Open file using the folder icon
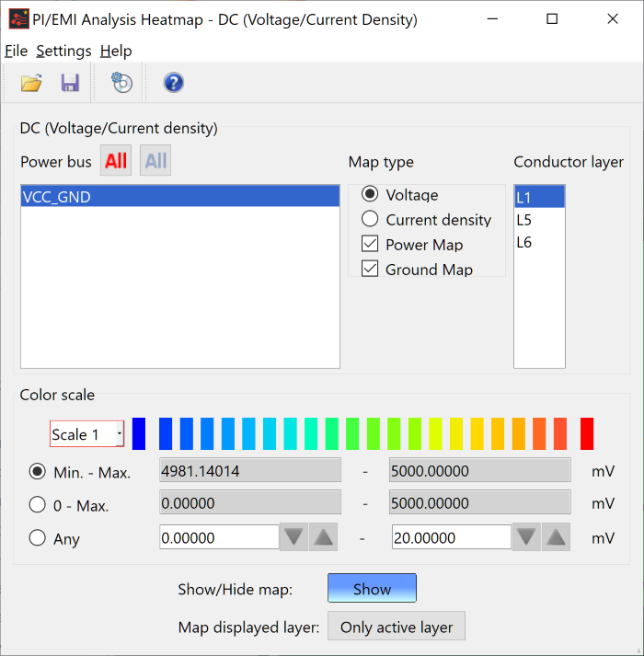Viewport: 644px width, 656px height. coord(31,83)
